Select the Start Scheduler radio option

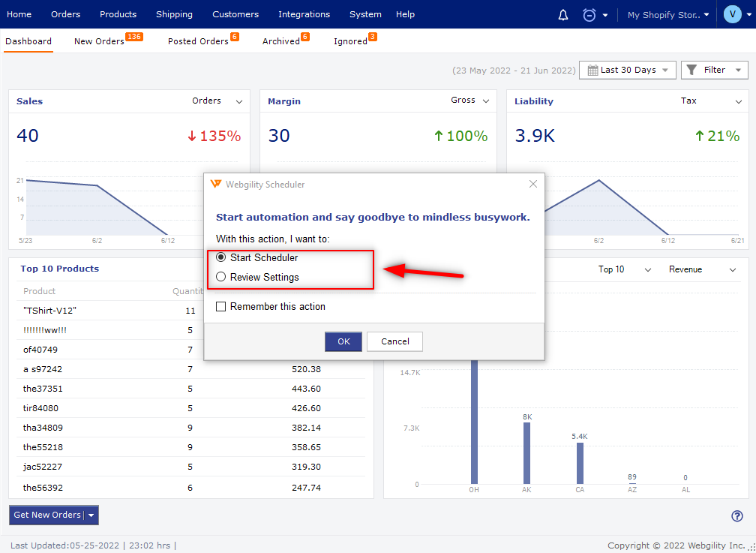point(220,257)
